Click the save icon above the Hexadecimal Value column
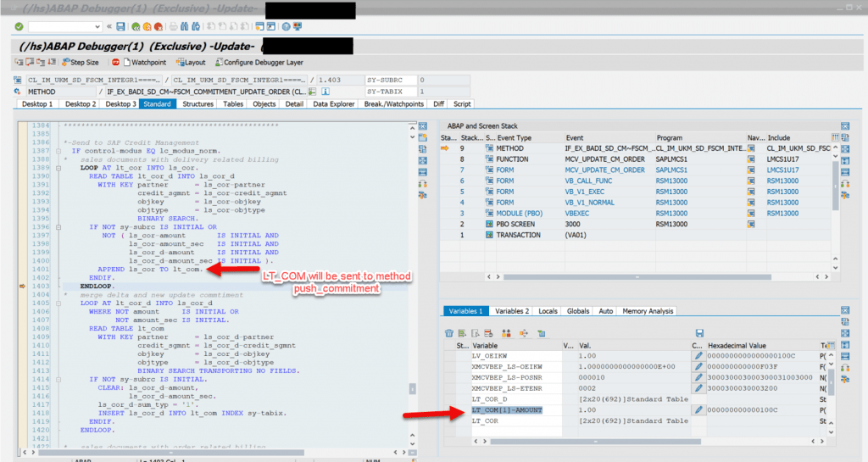 (x=699, y=333)
